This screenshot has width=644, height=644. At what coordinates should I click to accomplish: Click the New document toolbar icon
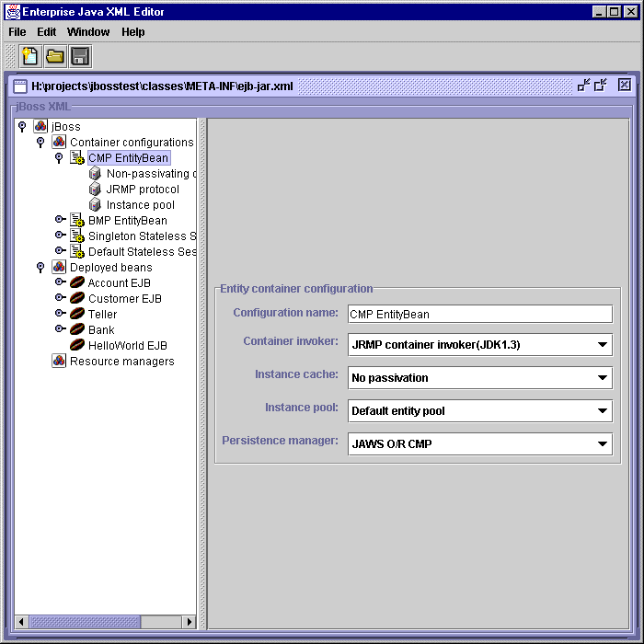pos(30,56)
